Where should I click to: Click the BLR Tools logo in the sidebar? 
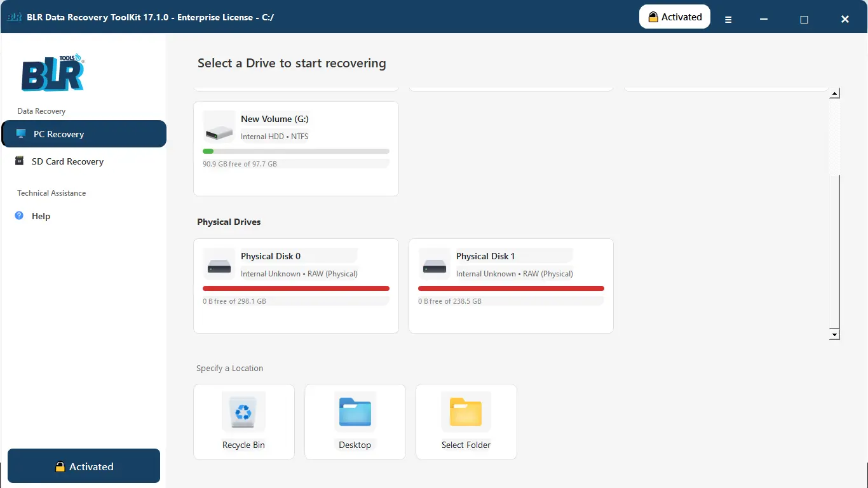click(x=51, y=73)
